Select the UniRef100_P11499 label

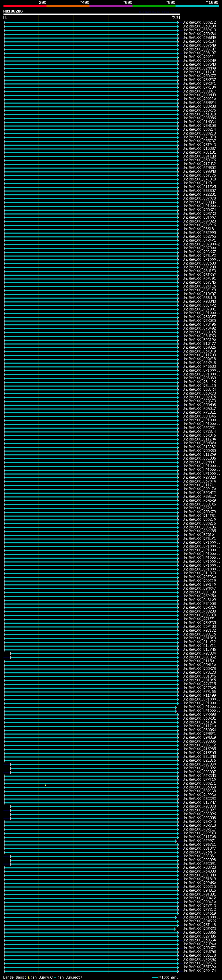coord(199,695)
